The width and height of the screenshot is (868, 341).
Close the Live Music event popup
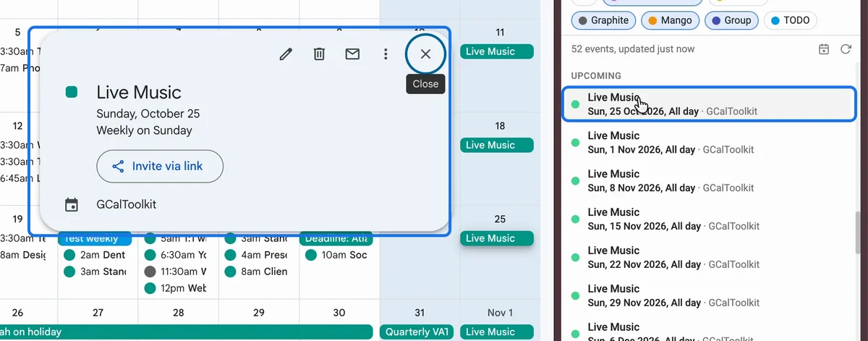(425, 54)
